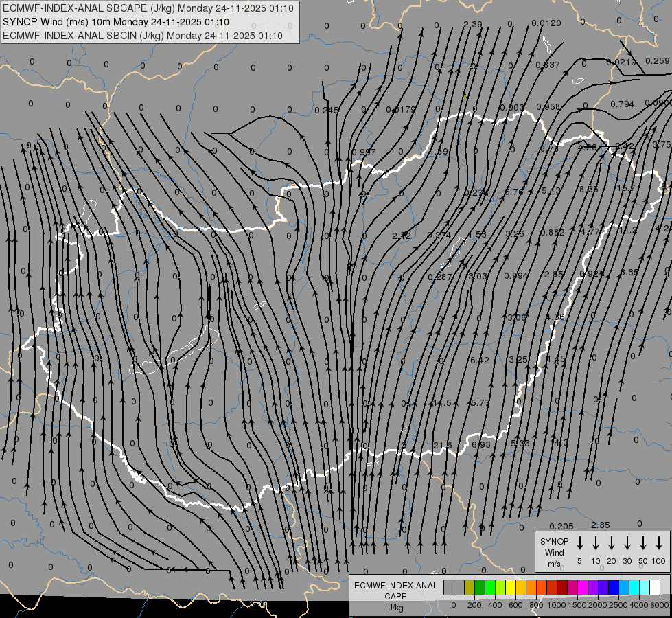672x618 pixels.
Task: Pick the olive CAPE swatch before 200
Action: (x=470, y=587)
